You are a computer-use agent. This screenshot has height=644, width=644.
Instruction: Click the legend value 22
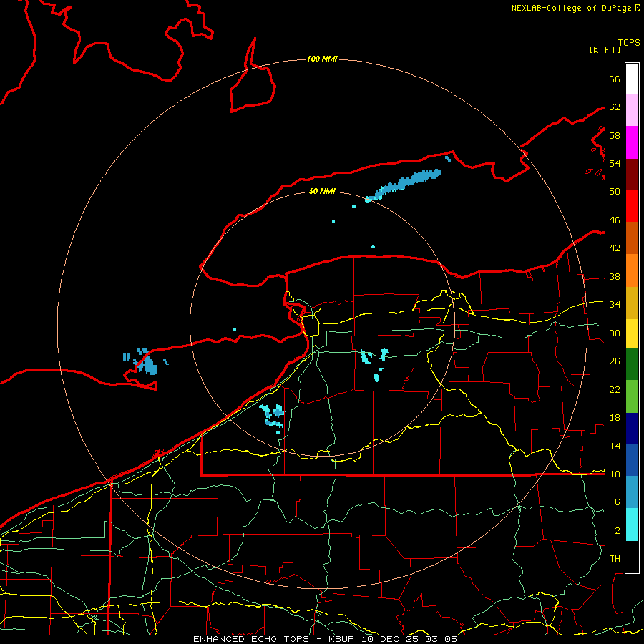pos(615,389)
